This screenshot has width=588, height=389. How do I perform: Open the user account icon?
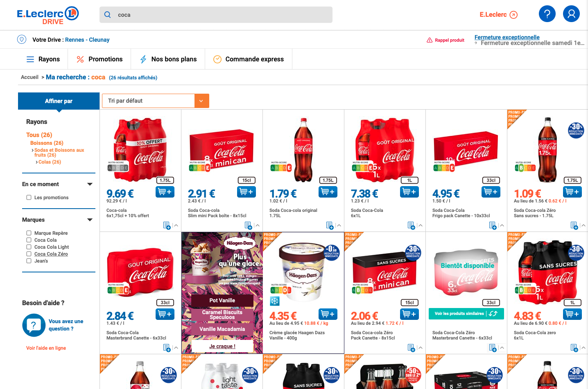pos(571,14)
